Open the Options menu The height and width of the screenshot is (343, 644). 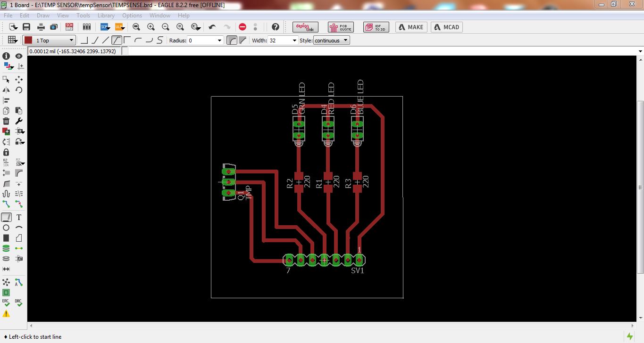tap(132, 15)
